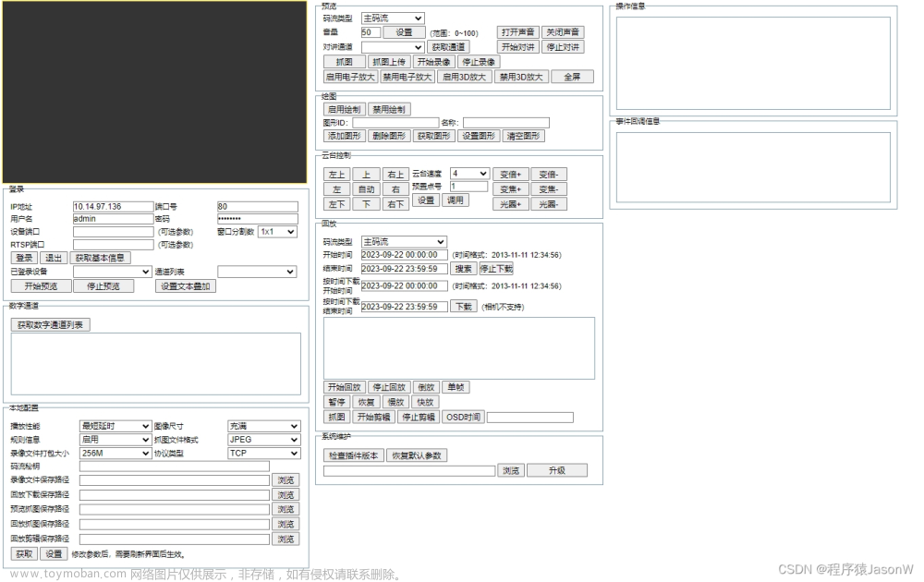Image resolution: width=924 pixels, height=582 pixels.
Task: Click 抓图上传 button
Action: 390,62
